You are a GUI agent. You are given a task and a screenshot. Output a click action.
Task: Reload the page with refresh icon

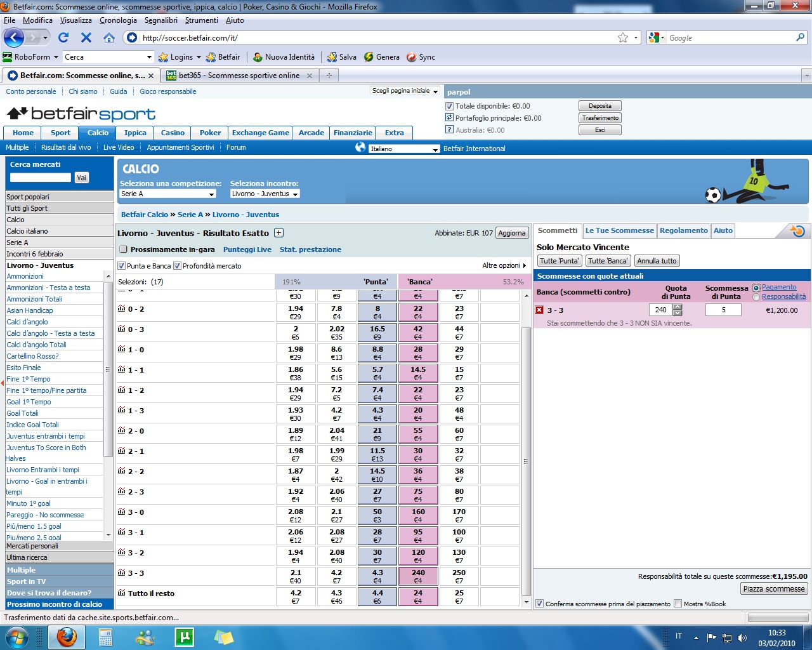63,37
